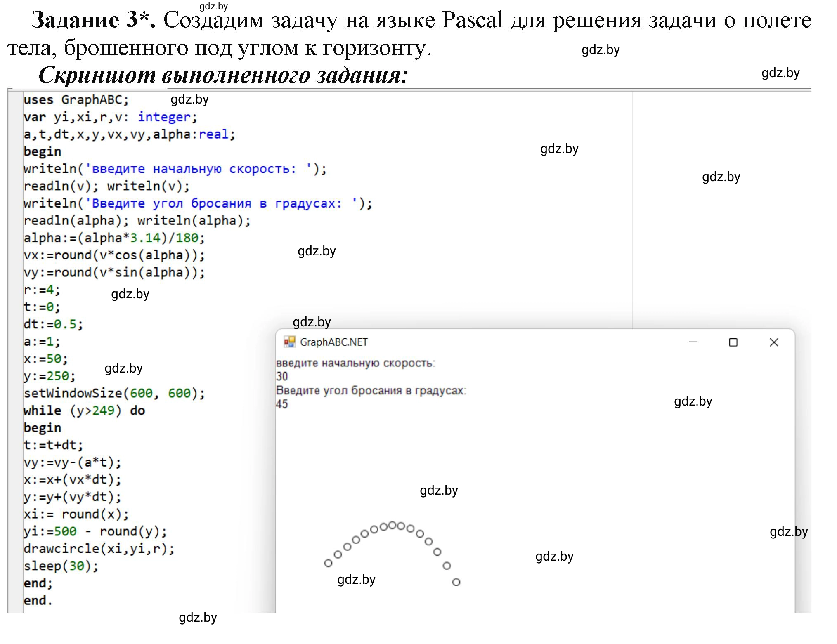Click the 'vx:=round(v*cos(alpha));' line
Viewport: 837px width, 644px height.
114,255
